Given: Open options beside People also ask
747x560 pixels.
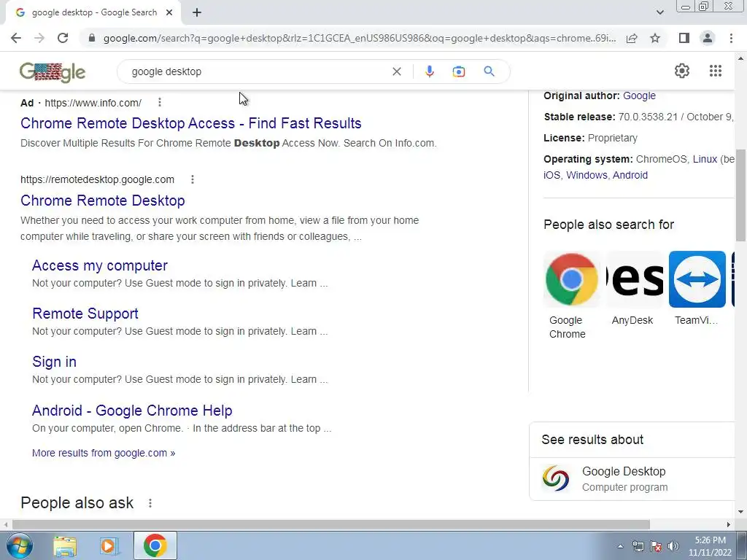Looking at the screenshot, I should (150, 503).
